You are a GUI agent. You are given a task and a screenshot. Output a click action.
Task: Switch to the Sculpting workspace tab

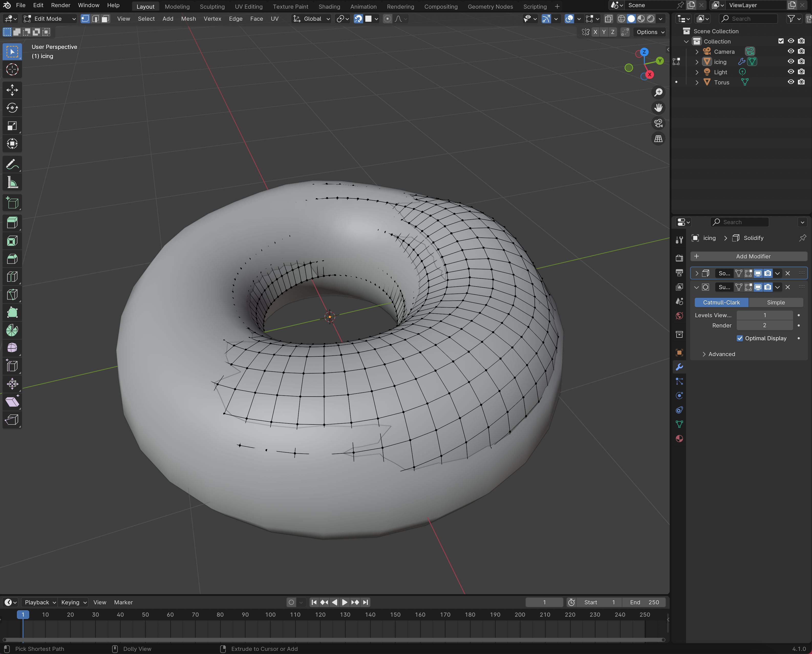point(212,6)
